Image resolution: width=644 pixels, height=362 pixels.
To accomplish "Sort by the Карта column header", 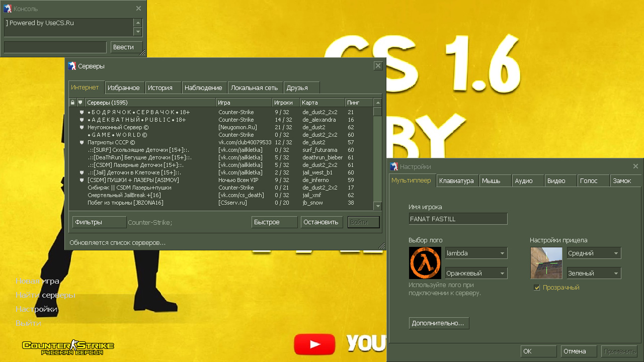I will coord(323,103).
